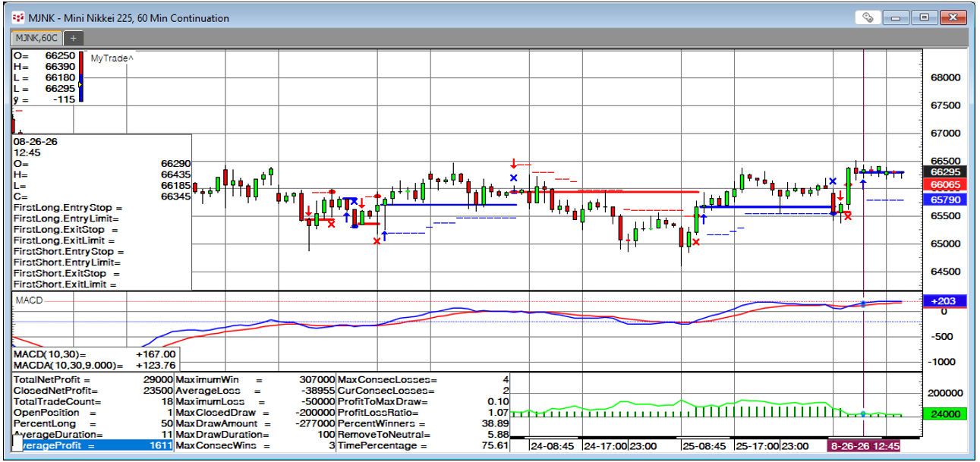Add a new chart tab with plus button
Image resolution: width=980 pixels, height=462 pixels.
tap(74, 37)
